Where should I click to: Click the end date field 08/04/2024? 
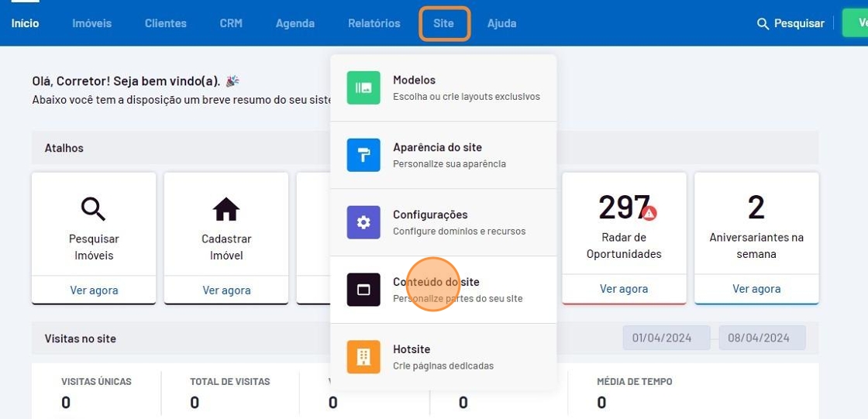click(762, 338)
